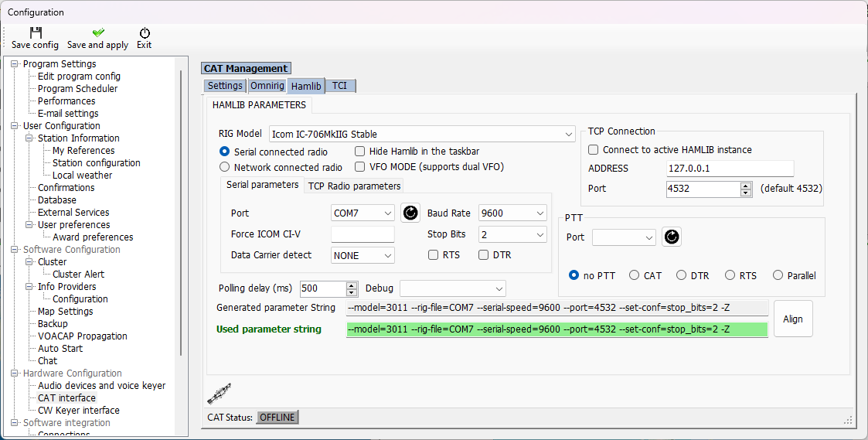Collapse the Info Providers tree node

(29, 286)
